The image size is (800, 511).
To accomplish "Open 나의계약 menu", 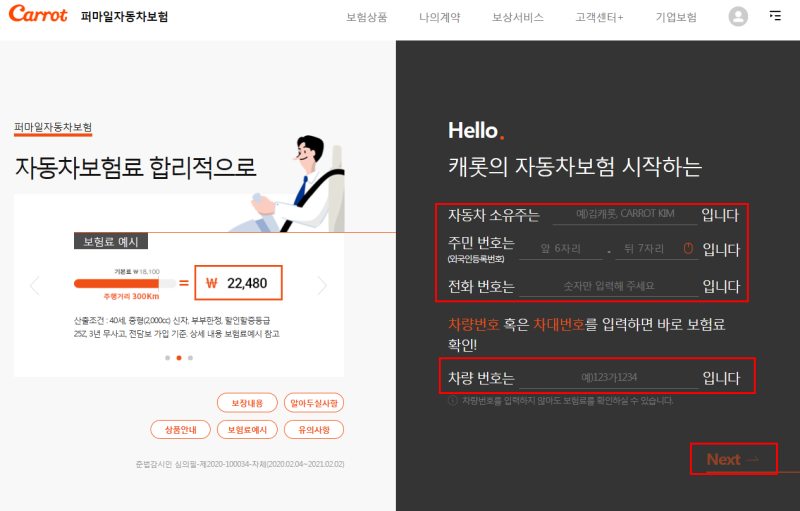I will tap(439, 17).
